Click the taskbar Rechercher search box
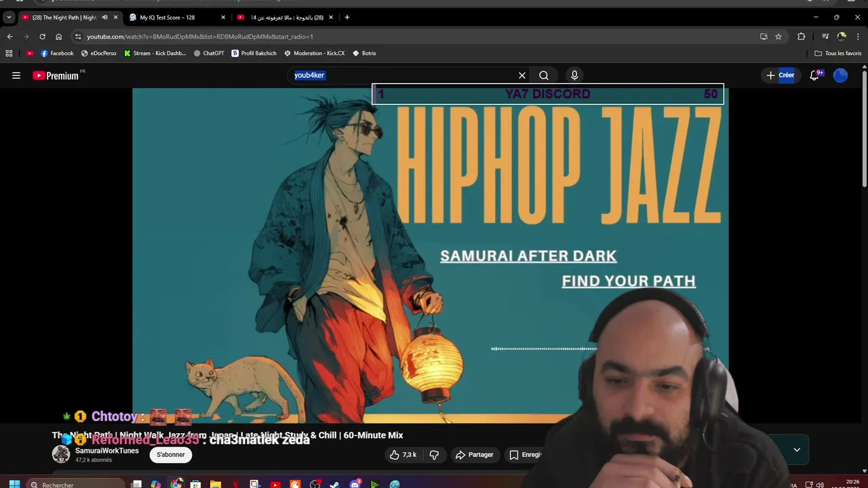 click(x=76, y=484)
